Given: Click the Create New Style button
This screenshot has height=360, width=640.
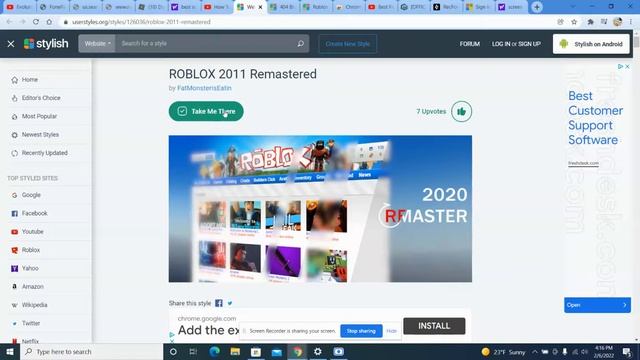Looking at the screenshot, I should click(x=348, y=44).
